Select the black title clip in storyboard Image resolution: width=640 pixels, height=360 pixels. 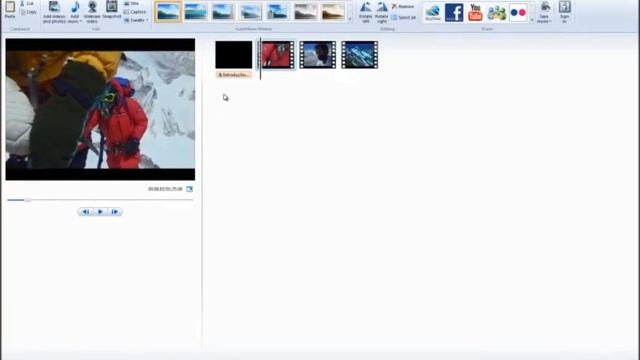234,55
